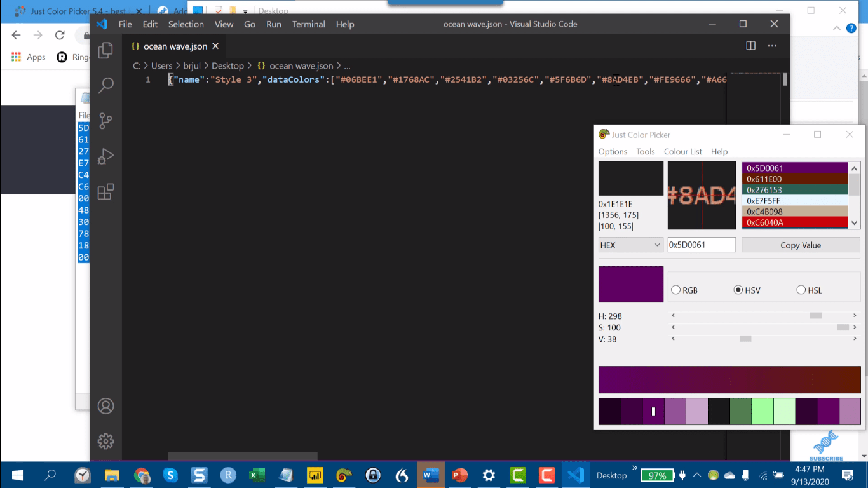Open the View menu in VS Code
This screenshot has height=488, width=868.
pos(224,24)
